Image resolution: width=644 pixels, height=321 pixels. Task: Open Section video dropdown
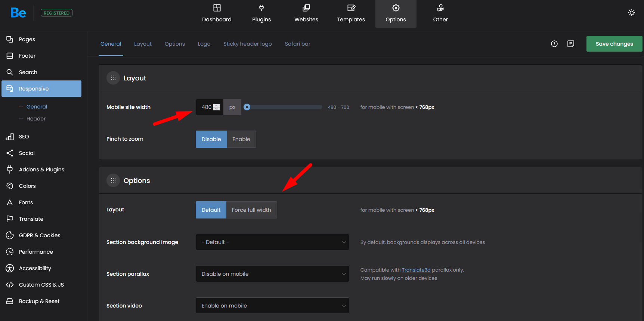tap(272, 306)
